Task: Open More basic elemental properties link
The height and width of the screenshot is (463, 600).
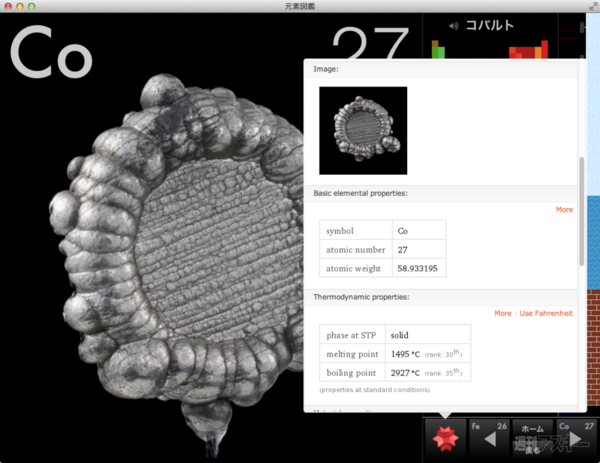Action: click(564, 210)
